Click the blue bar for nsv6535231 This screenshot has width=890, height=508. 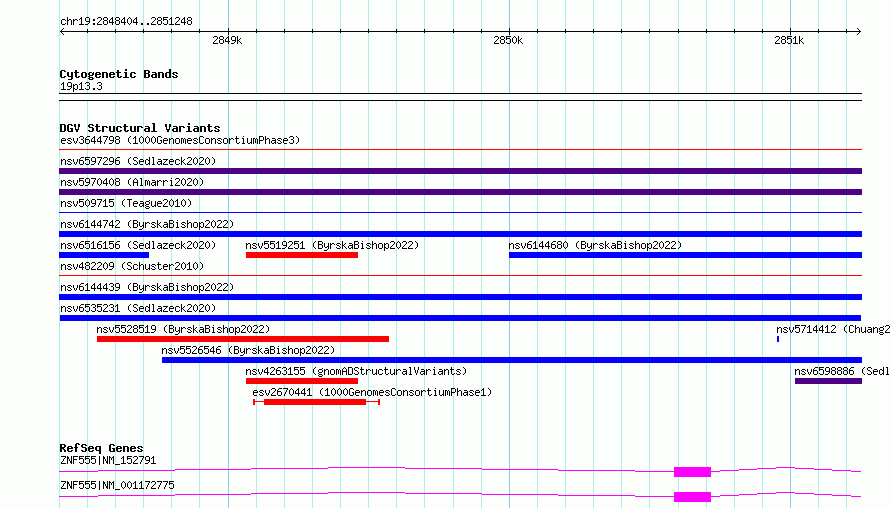pyautogui.click(x=460, y=318)
